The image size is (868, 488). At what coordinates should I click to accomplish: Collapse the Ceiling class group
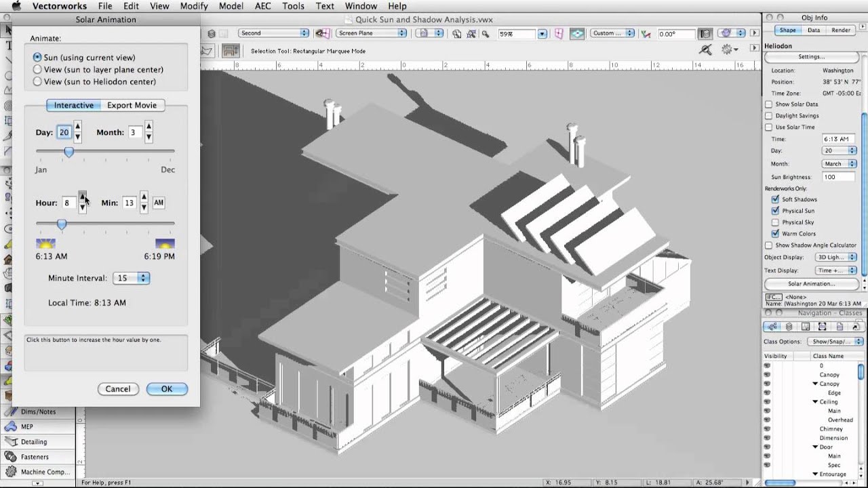tap(815, 402)
